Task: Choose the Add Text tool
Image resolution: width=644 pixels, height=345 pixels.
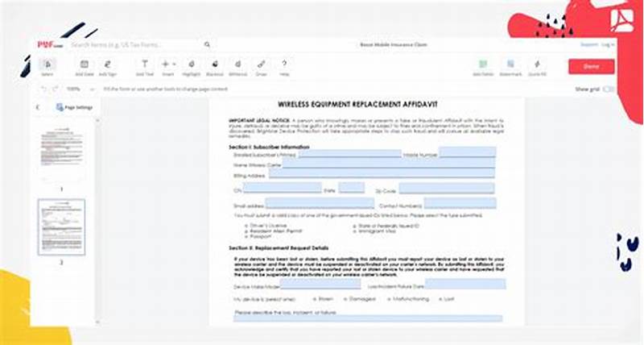Action: click(145, 68)
